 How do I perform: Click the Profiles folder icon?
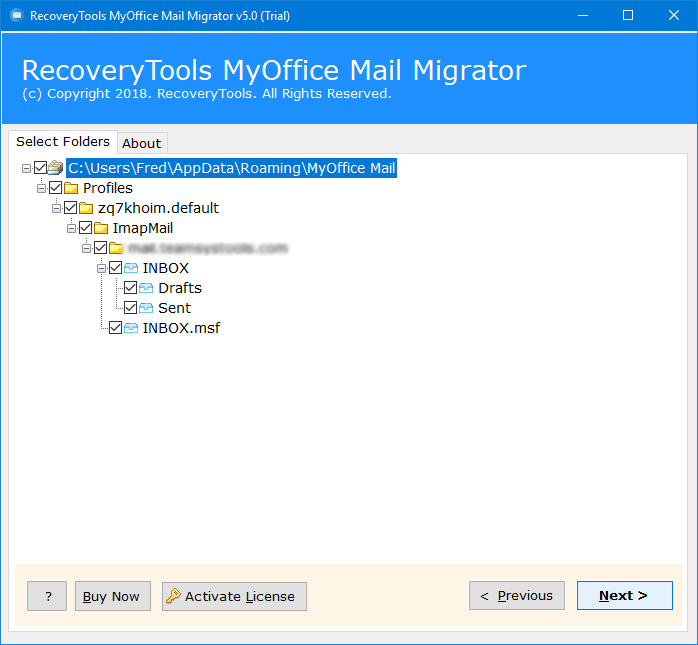tap(71, 188)
